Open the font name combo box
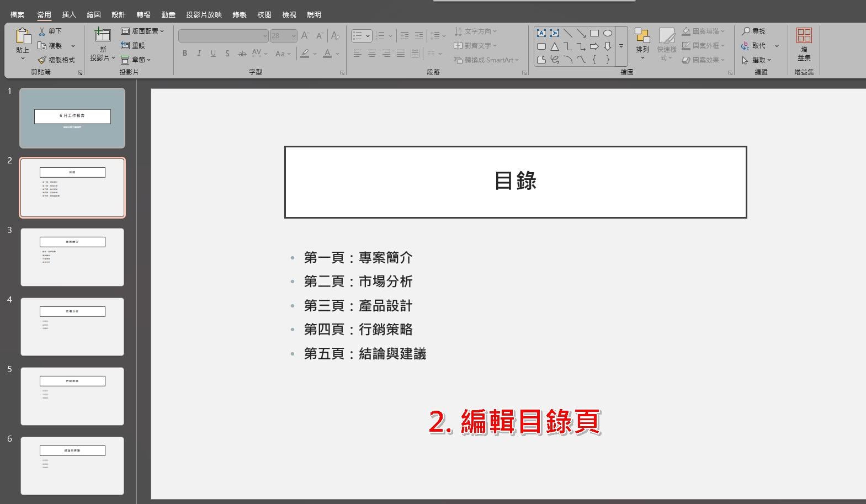Screen dimensions: 866x504 pyautogui.click(x=224, y=36)
